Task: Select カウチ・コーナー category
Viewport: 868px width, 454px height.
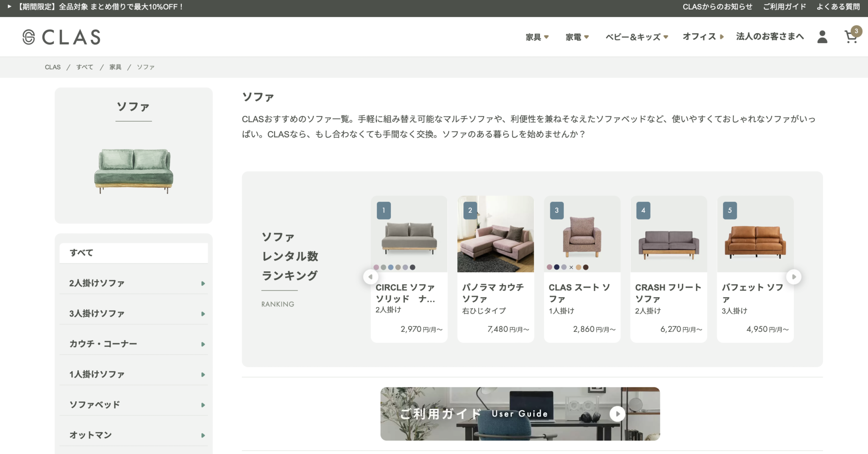Action: 134,344
